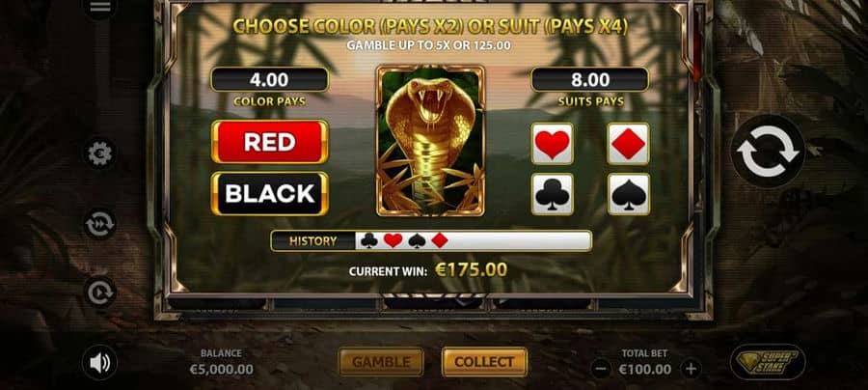This screenshot has width=868, height=390.
Task: Bet on the BLACK color
Action: [270, 193]
